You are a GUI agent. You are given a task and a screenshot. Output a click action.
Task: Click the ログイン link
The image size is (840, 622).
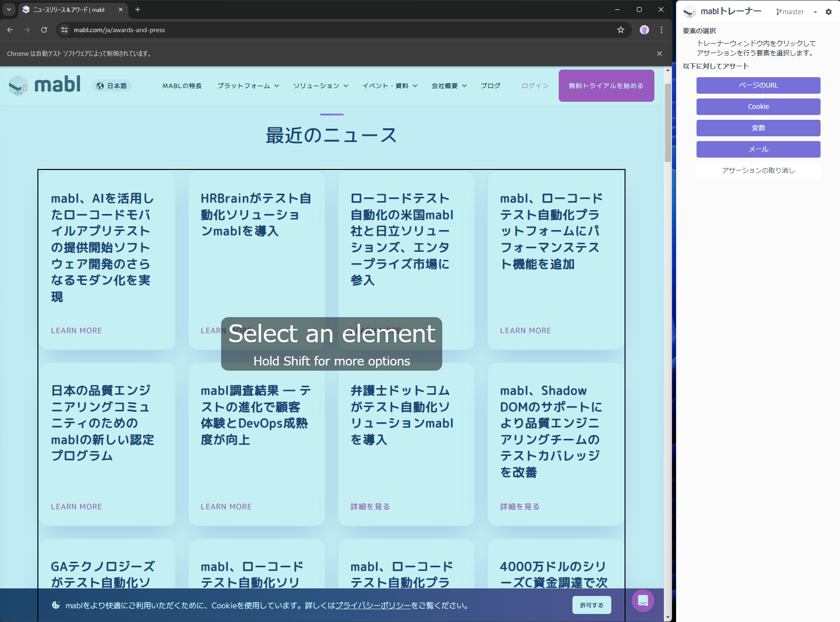pyautogui.click(x=535, y=86)
